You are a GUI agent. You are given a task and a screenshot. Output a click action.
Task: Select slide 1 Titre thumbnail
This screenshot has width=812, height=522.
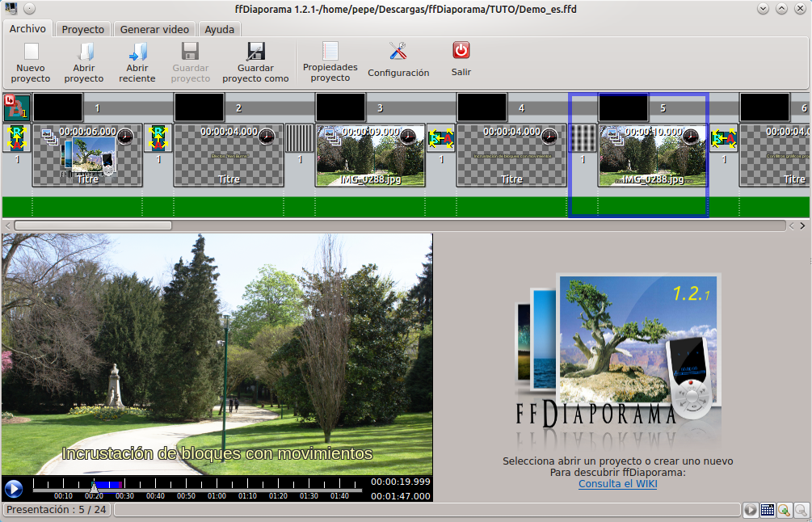click(87, 155)
